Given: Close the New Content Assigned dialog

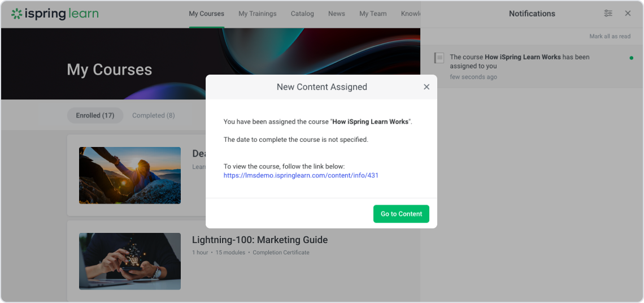Looking at the screenshot, I should click(427, 86).
